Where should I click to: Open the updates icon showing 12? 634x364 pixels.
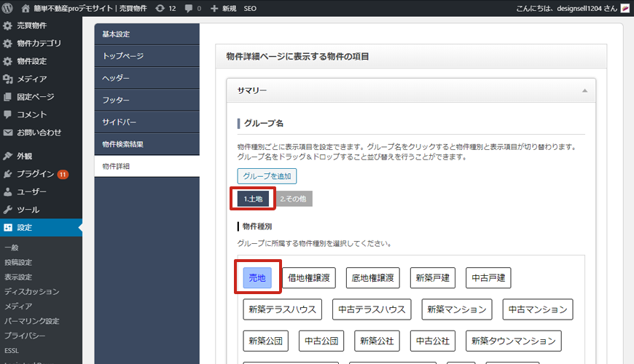point(160,8)
